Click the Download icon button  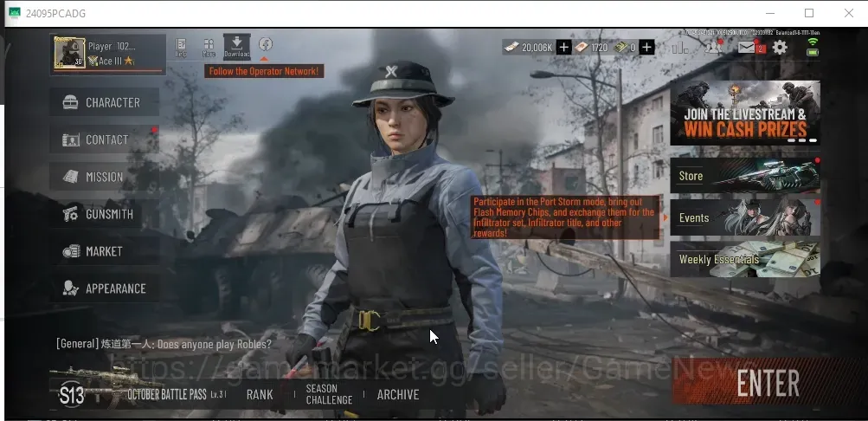click(x=237, y=47)
